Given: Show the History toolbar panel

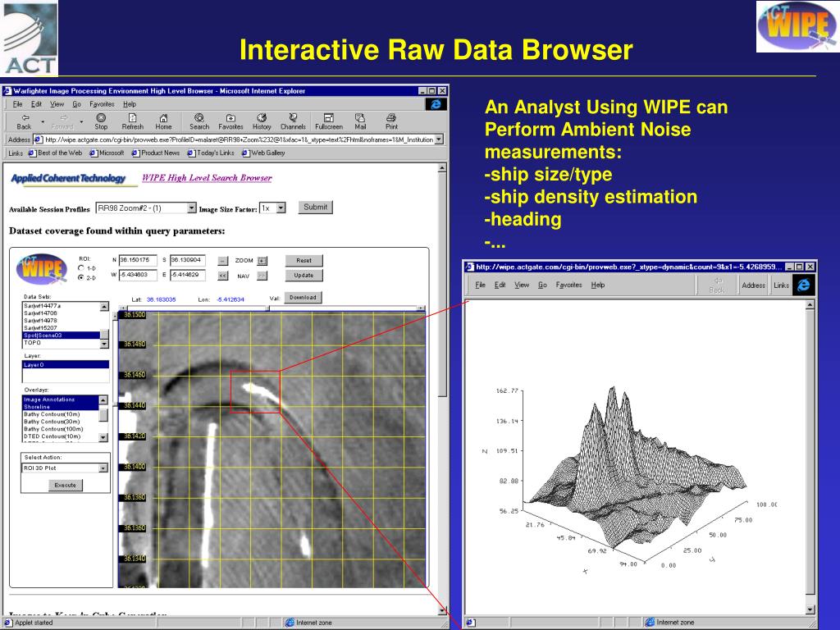Looking at the screenshot, I should pyautogui.click(x=262, y=121).
